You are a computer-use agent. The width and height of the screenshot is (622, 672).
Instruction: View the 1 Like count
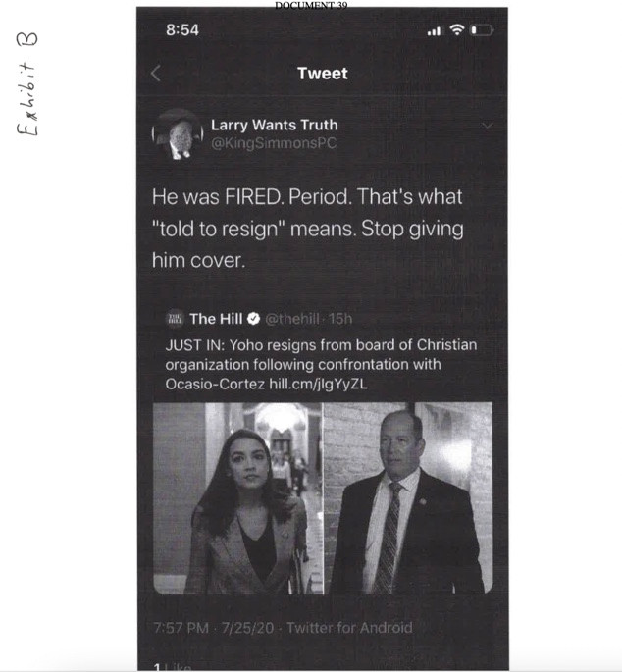[x=173, y=667]
